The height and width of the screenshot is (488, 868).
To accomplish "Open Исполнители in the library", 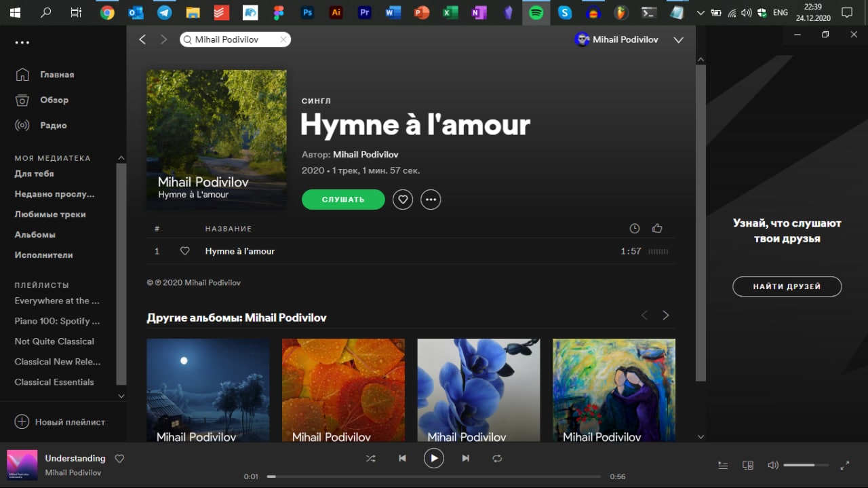I will coord(43,255).
